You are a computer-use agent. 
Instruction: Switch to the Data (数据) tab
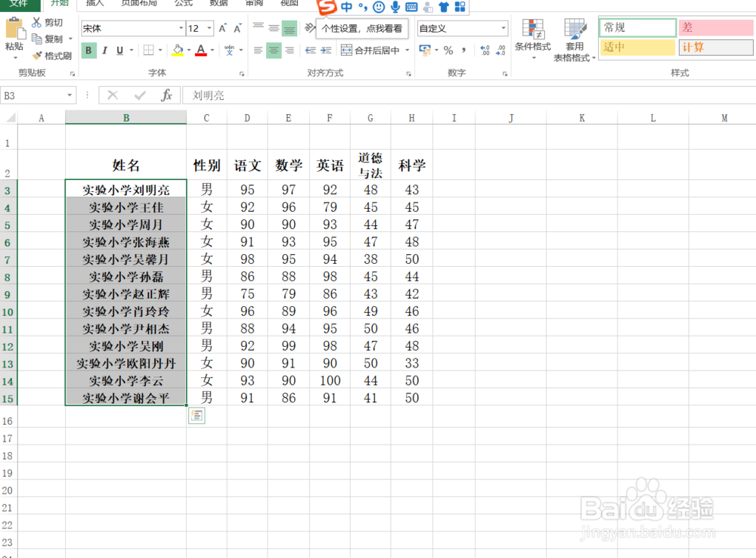pos(218,3)
